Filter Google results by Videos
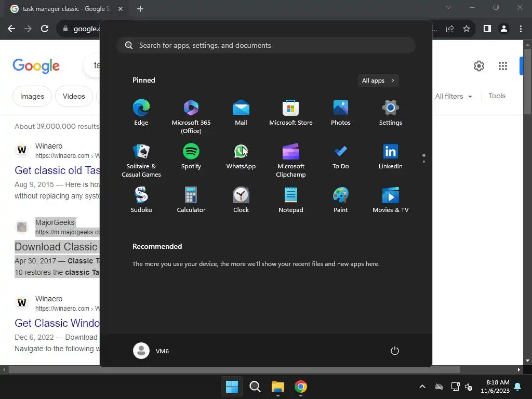Screen dimensions: 532x399 pos(74,96)
